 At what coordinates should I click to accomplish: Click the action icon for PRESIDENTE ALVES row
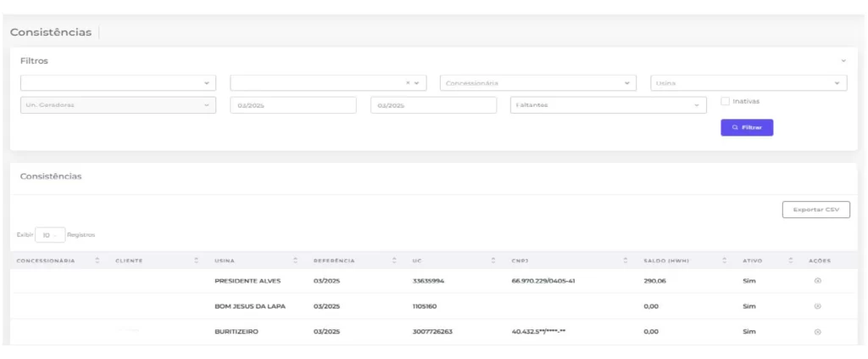[x=817, y=281]
